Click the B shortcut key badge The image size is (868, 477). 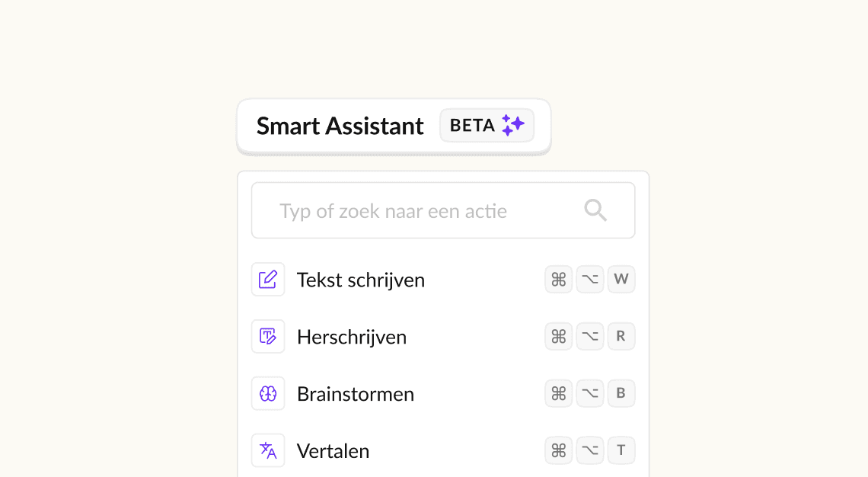click(621, 393)
